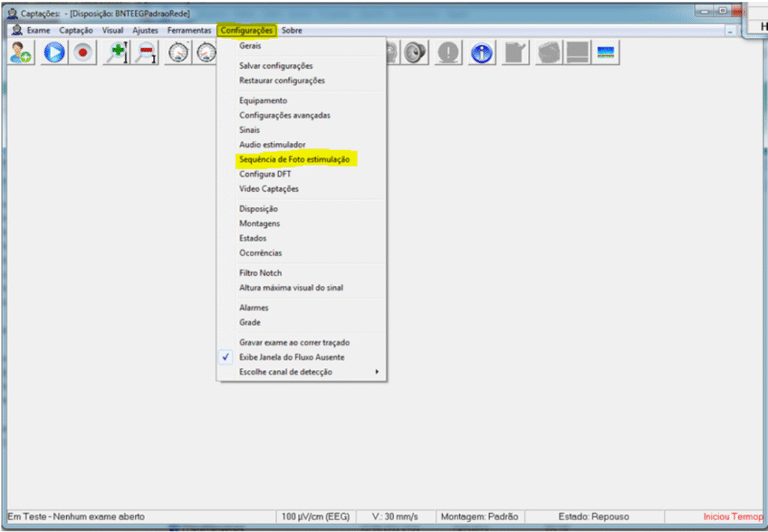Click the first clock dial toolbar icon

click(178, 52)
